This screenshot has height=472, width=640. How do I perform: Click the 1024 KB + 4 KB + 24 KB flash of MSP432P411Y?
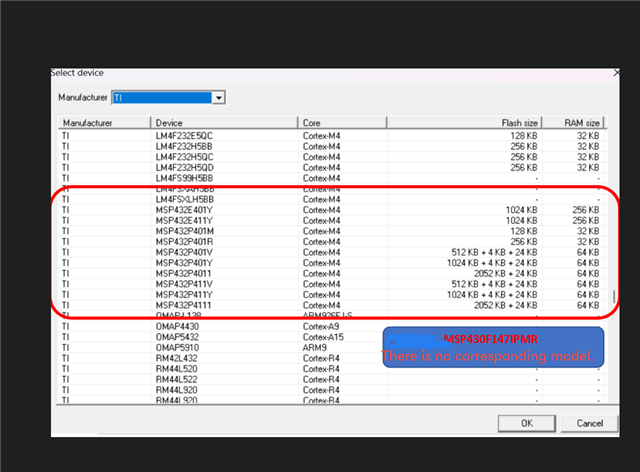(492, 295)
